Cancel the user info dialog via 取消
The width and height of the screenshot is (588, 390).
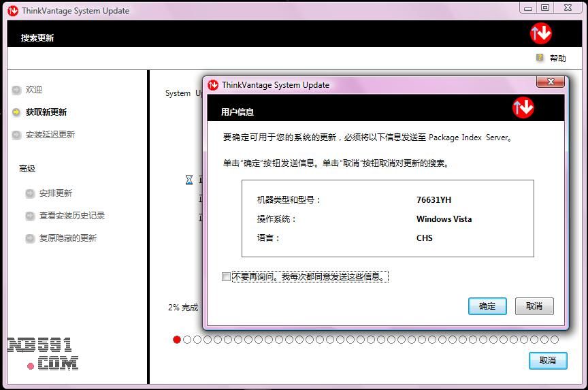point(534,306)
